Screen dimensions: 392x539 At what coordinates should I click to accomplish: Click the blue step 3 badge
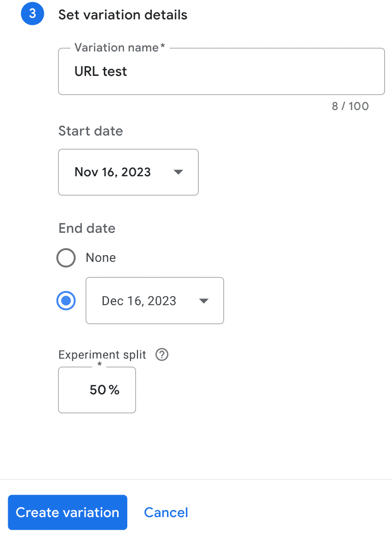point(32,14)
